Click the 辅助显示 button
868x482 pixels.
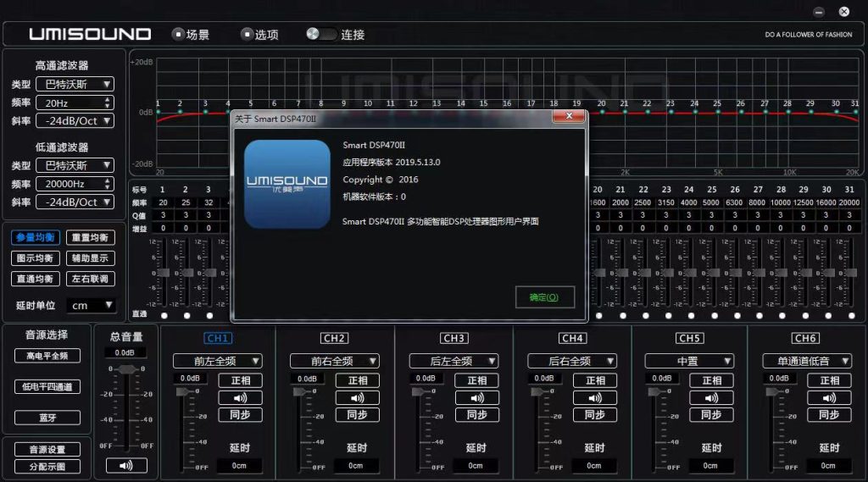tap(90, 258)
